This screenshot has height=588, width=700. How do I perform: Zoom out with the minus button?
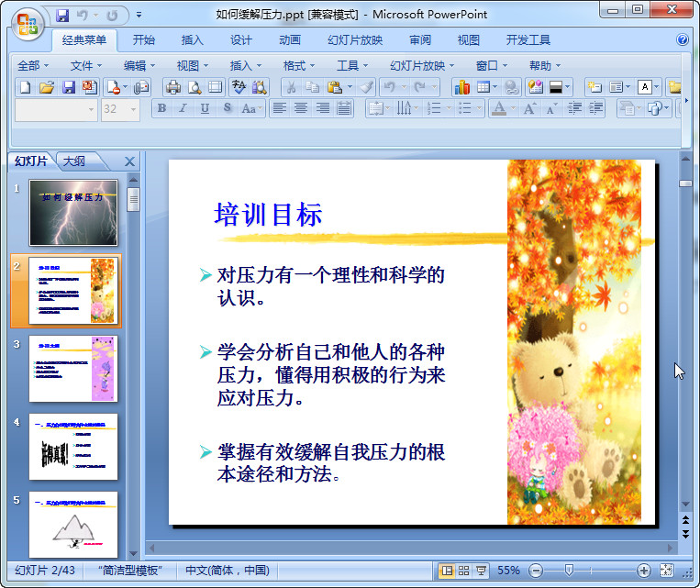536,571
